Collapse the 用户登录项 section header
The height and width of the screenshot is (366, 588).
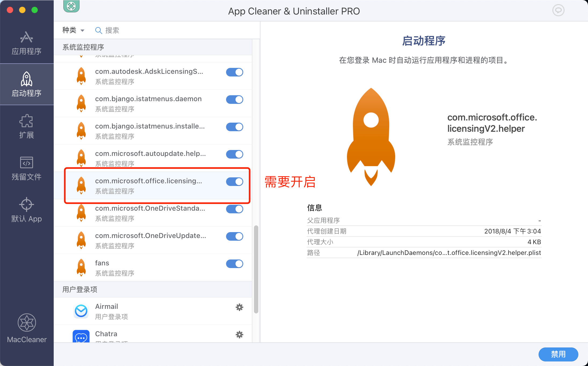[80, 290]
